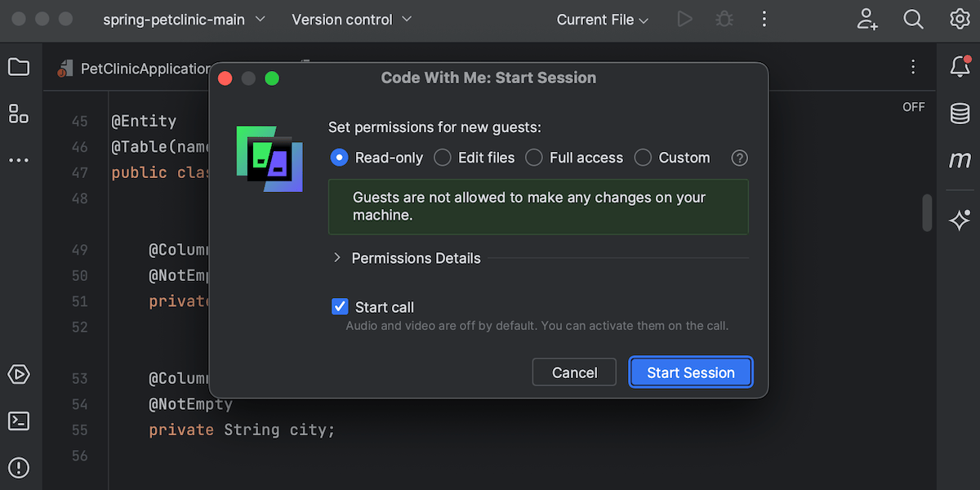Open the Notifications bell icon
Viewport: 980px width, 490px height.
coord(960,67)
